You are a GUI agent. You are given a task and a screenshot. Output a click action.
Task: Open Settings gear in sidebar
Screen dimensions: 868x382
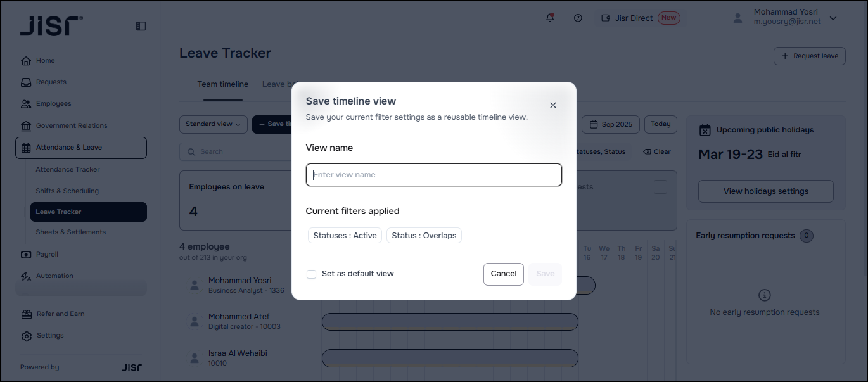coord(26,336)
